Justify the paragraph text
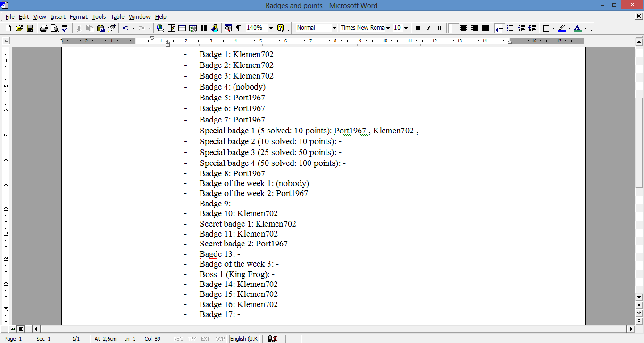This screenshot has height=343, width=644. point(485,28)
